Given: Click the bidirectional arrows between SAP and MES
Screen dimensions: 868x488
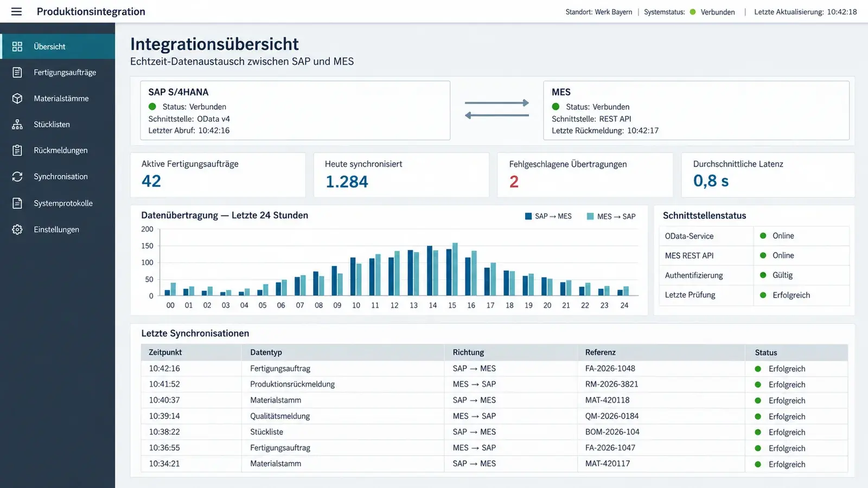Looking at the screenshot, I should (x=497, y=109).
